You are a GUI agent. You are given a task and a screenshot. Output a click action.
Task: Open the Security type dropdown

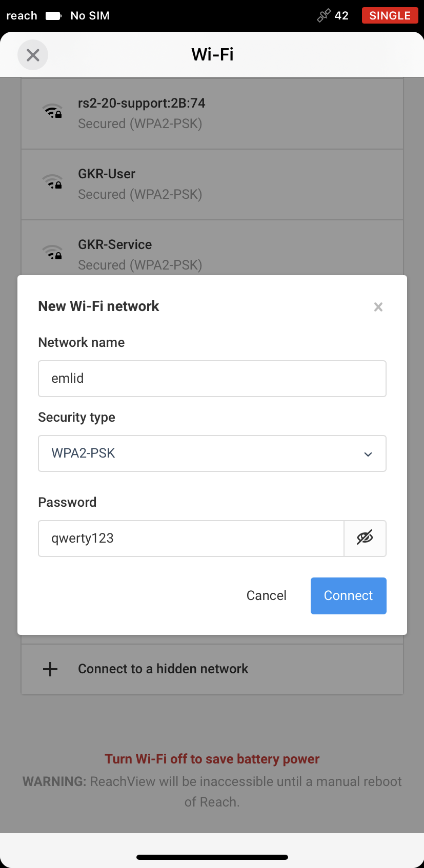[212, 453]
